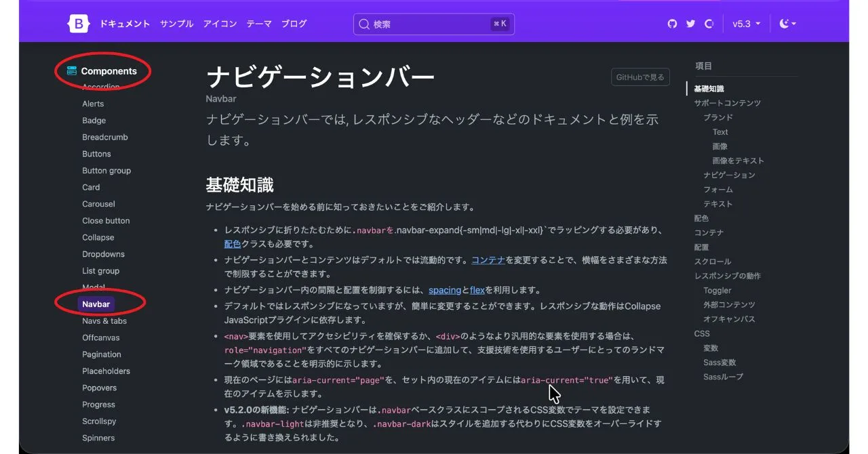
Task: Toggle the theme switcher to light mode
Action: click(787, 23)
